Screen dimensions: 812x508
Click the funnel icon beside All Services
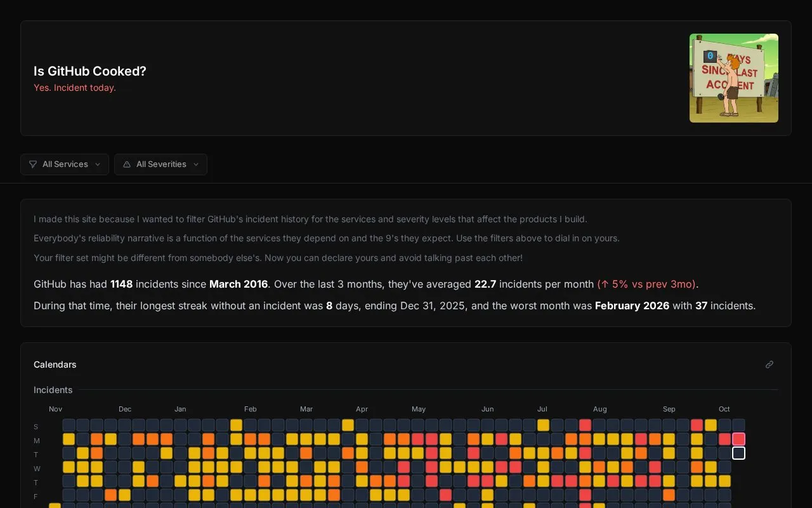(x=33, y=164)
